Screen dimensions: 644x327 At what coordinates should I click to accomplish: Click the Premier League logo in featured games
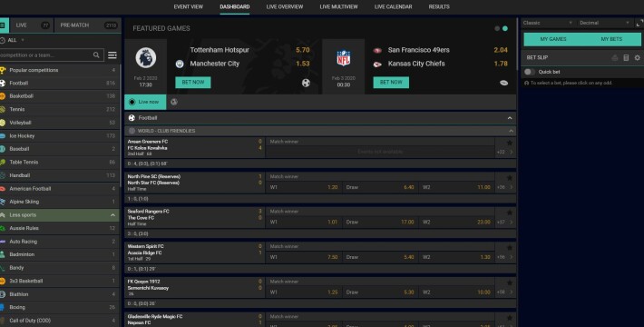click(x=146, y=57)
